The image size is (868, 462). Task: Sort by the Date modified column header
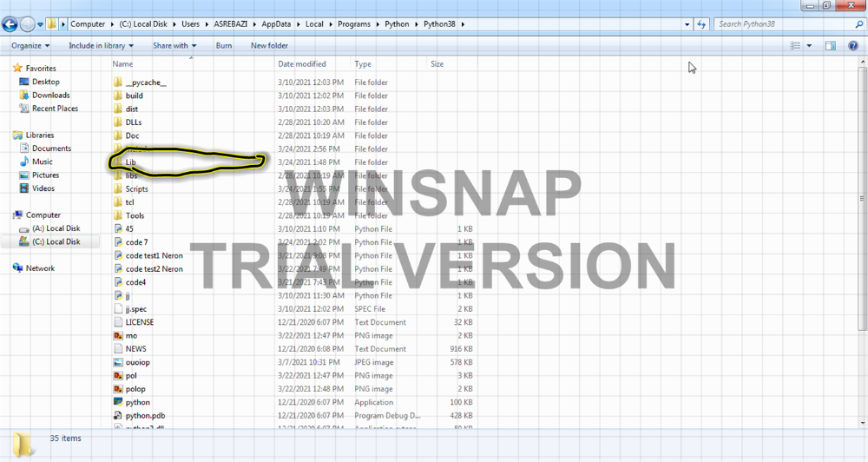(x=302, y=64)
